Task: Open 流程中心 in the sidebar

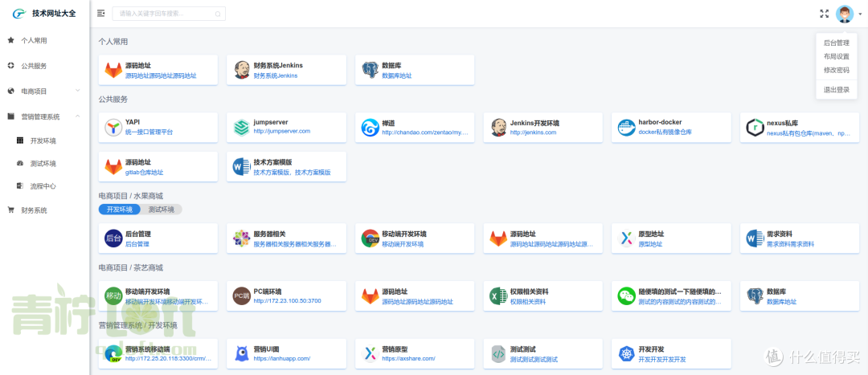Action: [x=45, y=186]
